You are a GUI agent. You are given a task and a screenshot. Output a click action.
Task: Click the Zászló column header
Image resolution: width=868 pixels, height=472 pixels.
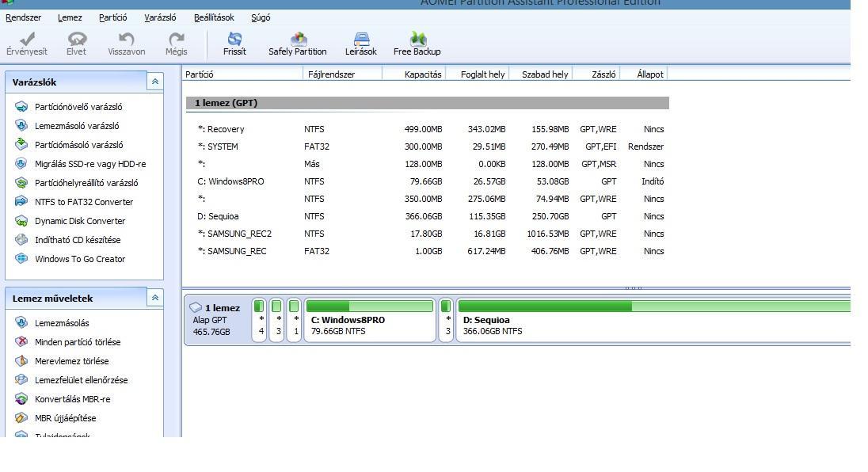coord(596,74)
